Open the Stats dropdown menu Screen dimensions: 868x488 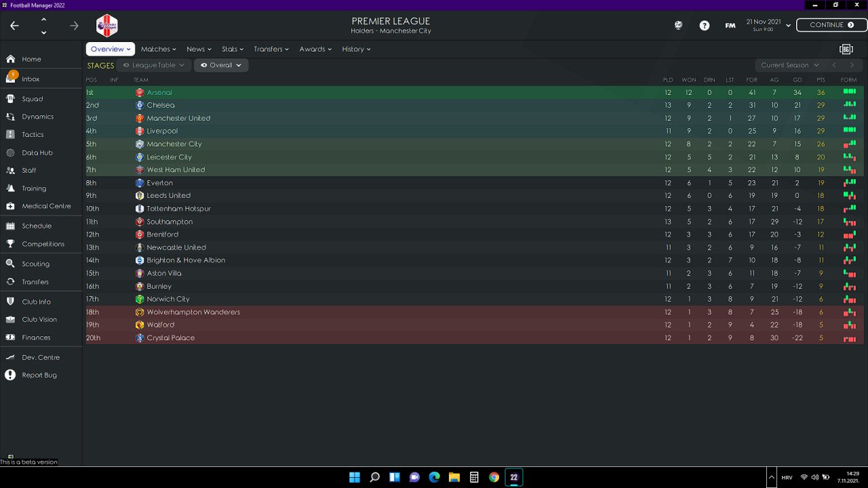tap(233, 49)
